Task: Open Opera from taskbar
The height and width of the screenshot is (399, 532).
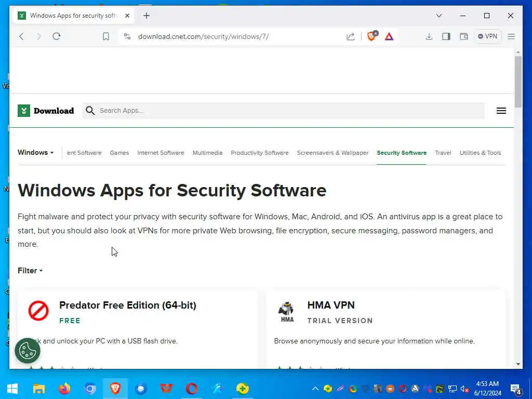Action: [192, 389]
